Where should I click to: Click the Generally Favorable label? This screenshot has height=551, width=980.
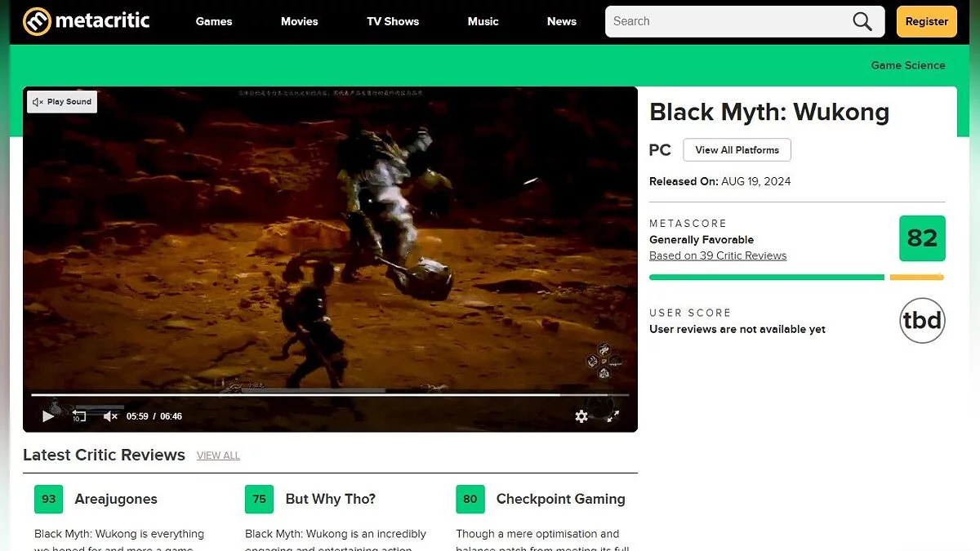click(702, 240)
